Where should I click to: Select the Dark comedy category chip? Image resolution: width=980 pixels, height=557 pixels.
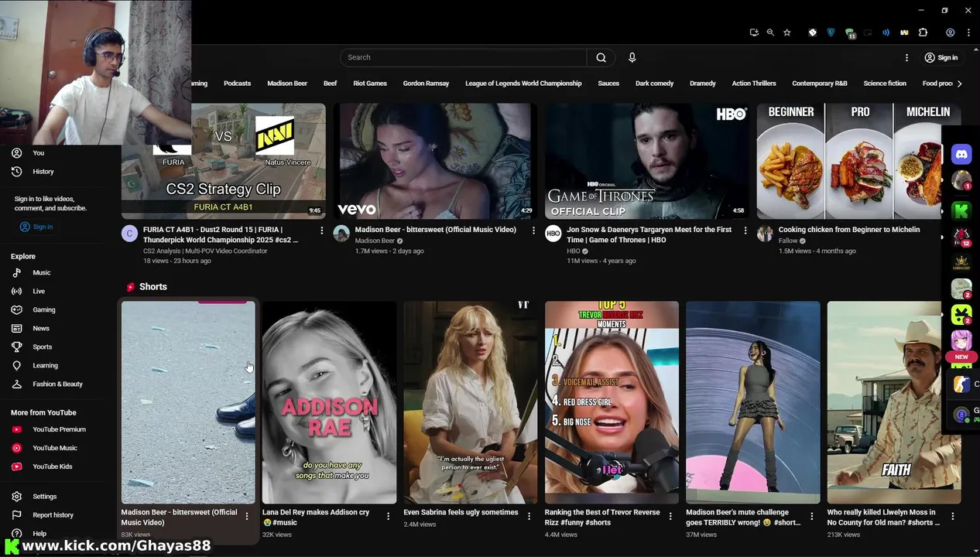tap(654, 84)
